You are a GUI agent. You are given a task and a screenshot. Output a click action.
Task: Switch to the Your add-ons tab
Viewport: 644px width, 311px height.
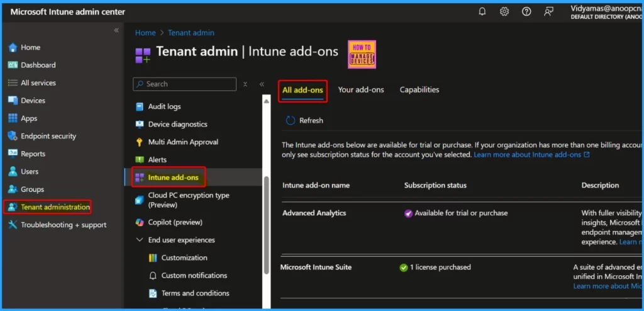(x=361, y=89)
